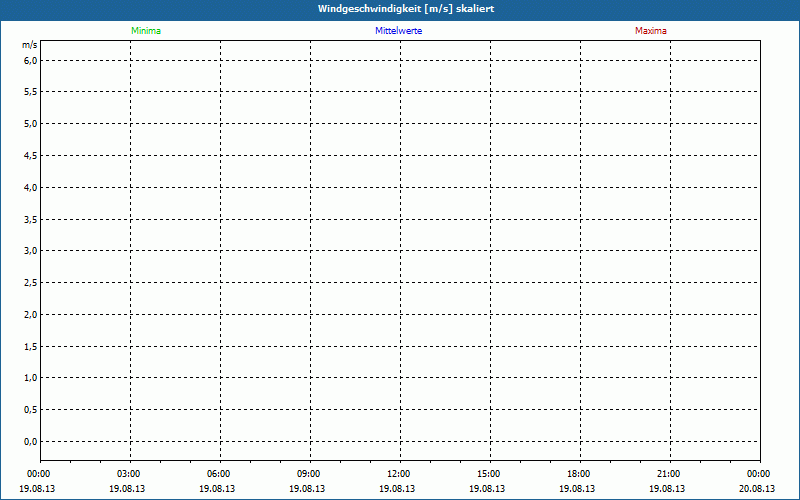800x500 pixels.
Task: Select the 0,5 y-axis value
Action: click(31, 410)
